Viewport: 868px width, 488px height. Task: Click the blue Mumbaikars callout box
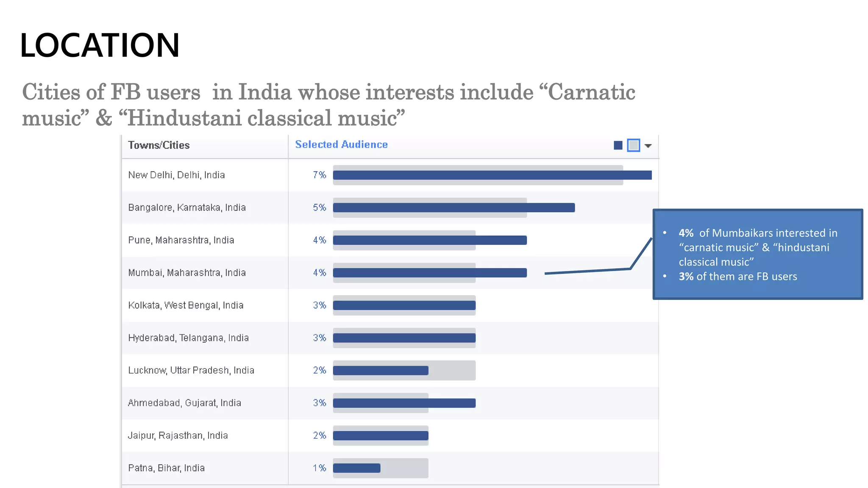pyautogui.click(x=757, y=254)
